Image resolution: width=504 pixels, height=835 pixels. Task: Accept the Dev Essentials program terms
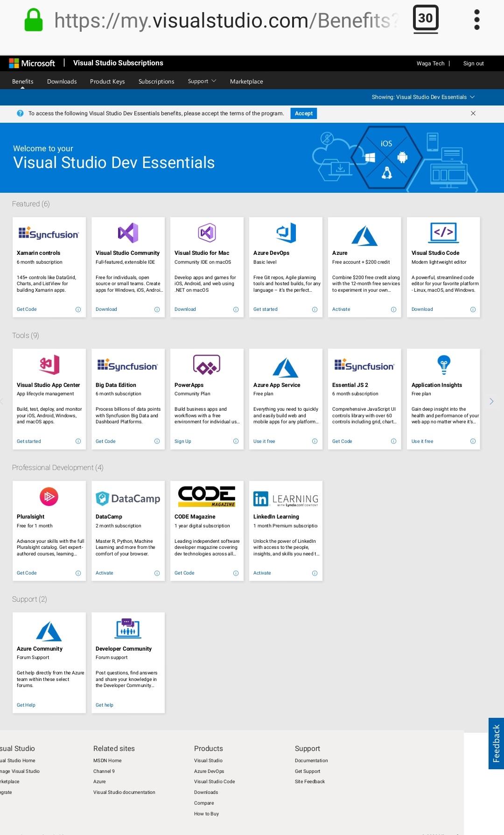[304, 113]
